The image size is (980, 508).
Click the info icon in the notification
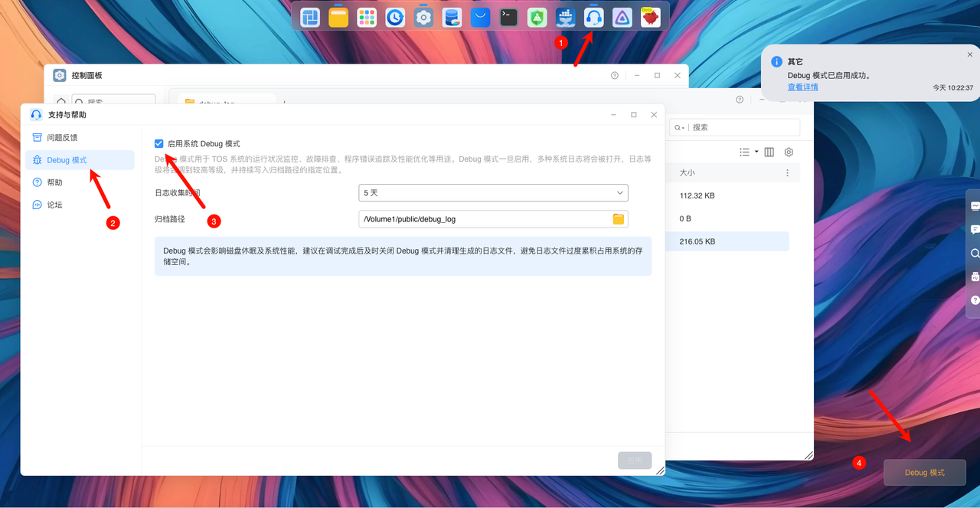[776, 61]
